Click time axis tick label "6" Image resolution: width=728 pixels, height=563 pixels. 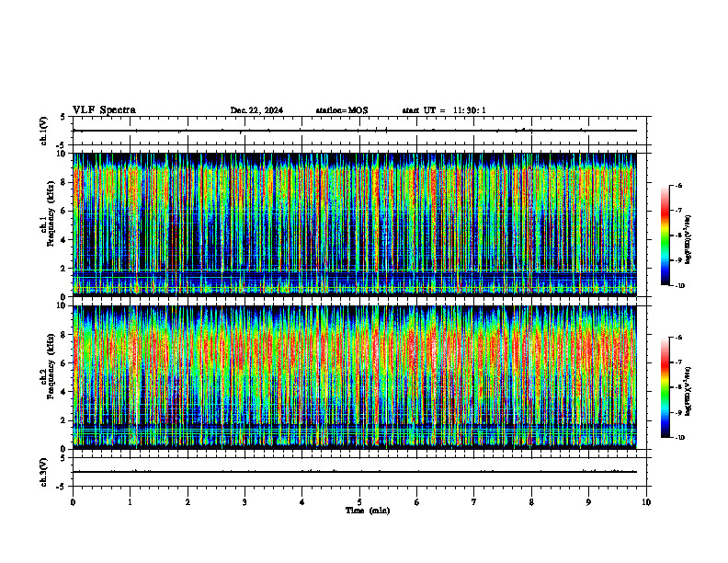pyautogui.click(x=417, y=502)
